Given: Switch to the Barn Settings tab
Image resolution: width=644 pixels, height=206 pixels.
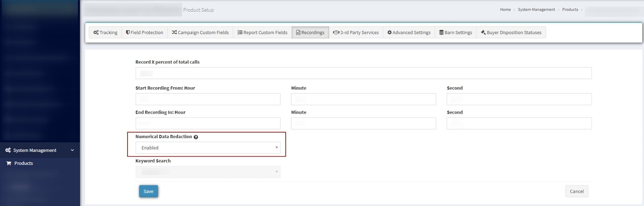Looking at the screenshot, I should coord(456,33).
